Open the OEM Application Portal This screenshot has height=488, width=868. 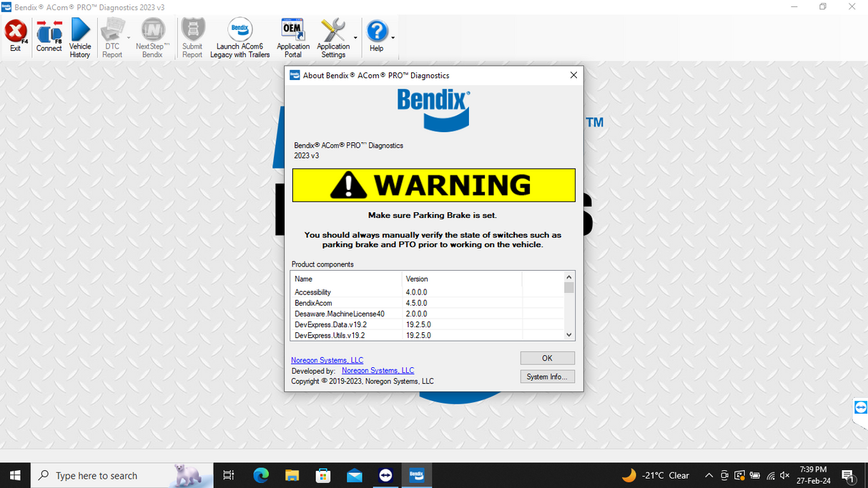point(292,36)
